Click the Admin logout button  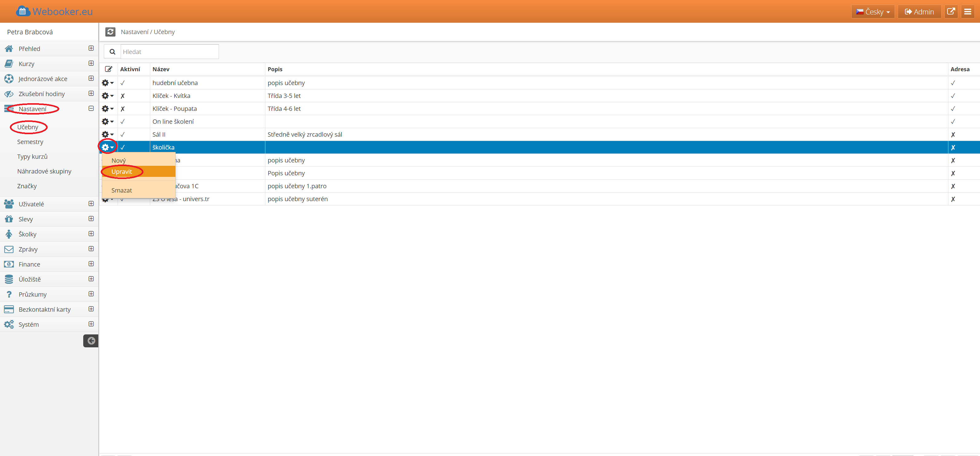click(x=919, y=12)
